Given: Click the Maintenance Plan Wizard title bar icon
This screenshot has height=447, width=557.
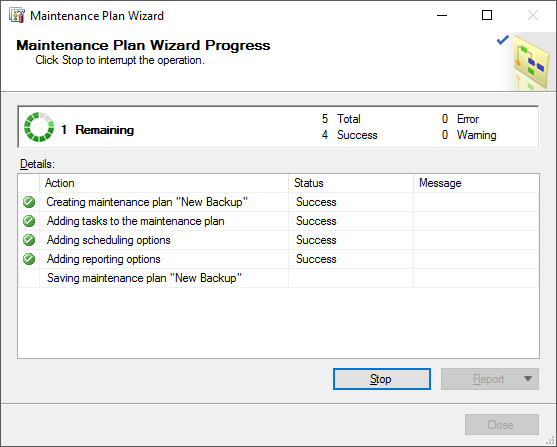Looking at the screenshot, I should [x=17, y=16].
